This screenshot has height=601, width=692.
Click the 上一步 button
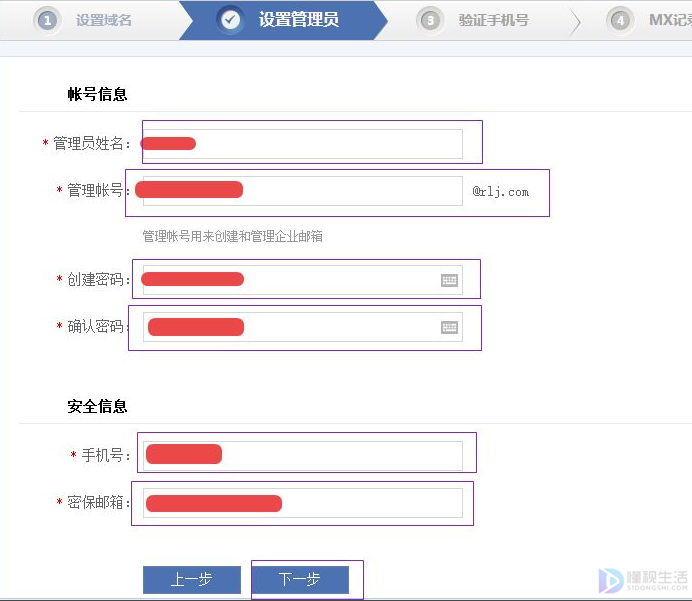(x=192, y=580)
